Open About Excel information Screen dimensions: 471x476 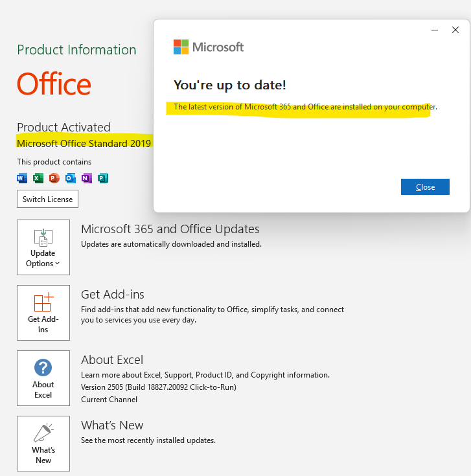point(43,378)
